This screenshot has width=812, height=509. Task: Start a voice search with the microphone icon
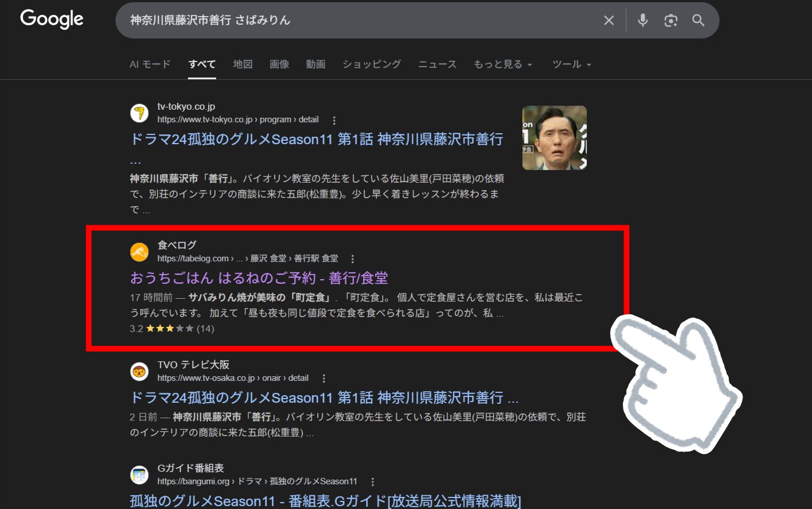tap(642, 20)
